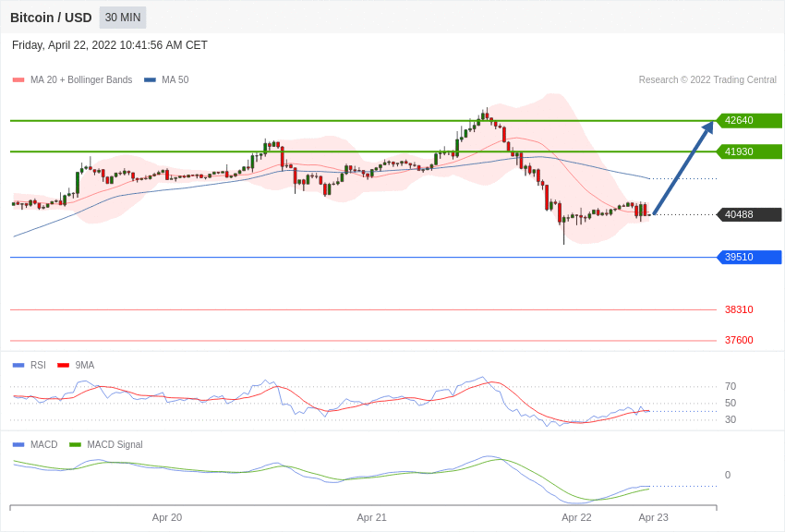Click the MACD blue legend swatch
The height and width of the screenshot is (532, 785).
click(x=18, y=445)
